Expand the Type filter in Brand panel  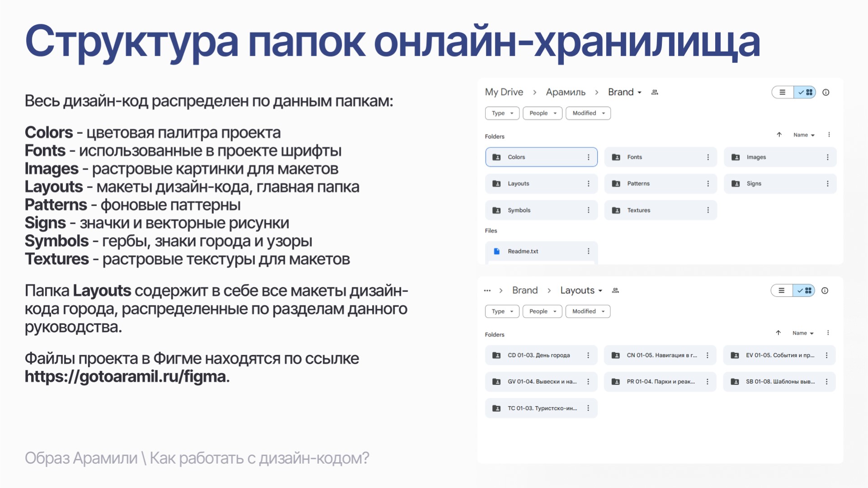(x=502, y=113)
